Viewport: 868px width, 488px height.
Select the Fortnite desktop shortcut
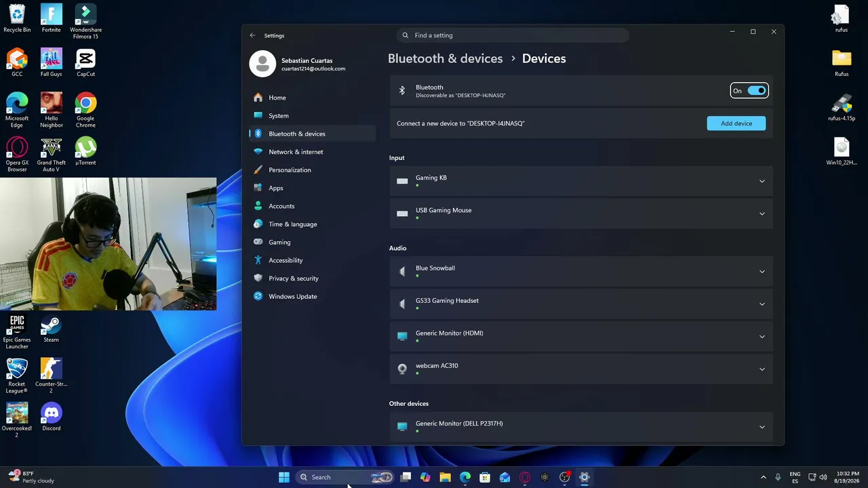click(51, 19)
